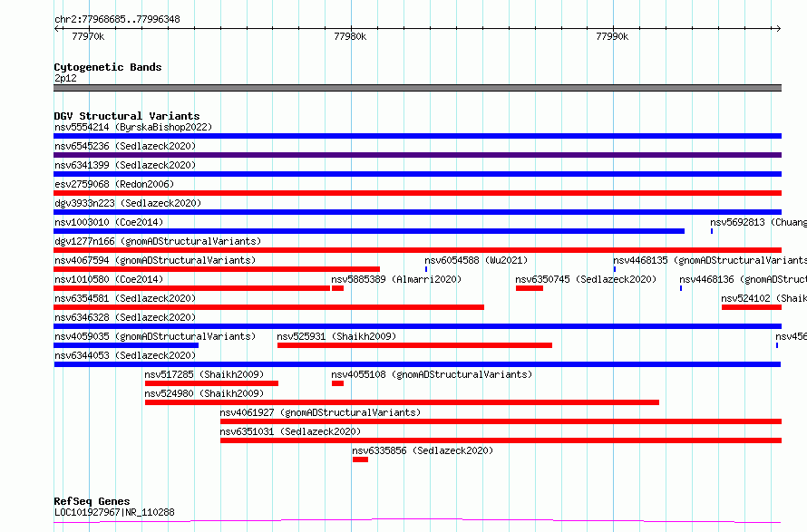Click the 77990k ruler position
This screenshot has width=807, height=532.
(x=612, y=36)
